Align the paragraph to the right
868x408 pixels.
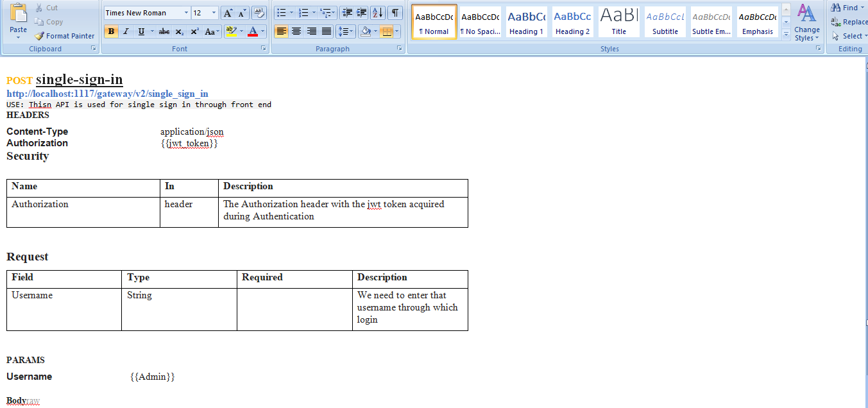coord(312,31)
